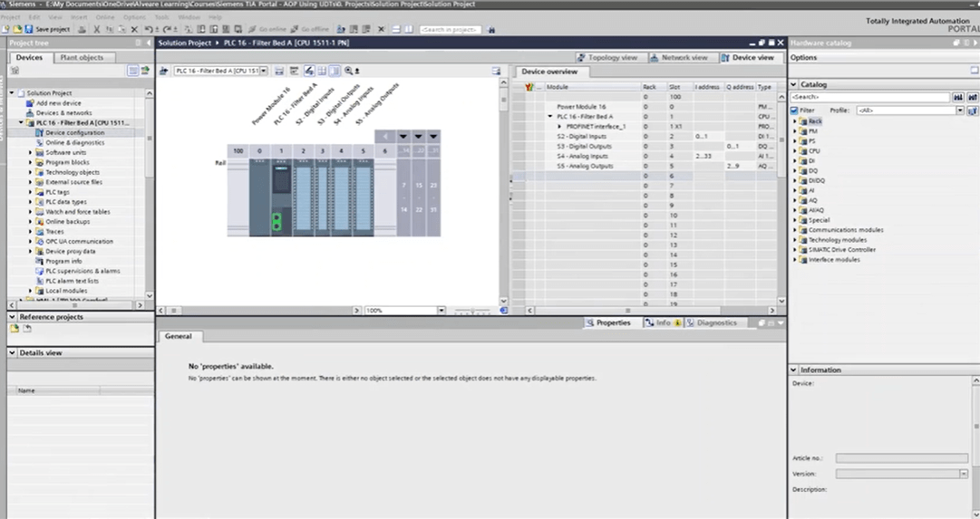Open the Add new device item
Viewport: 980px width, 519px height.
pyautogui.click(x=58, y=103)
